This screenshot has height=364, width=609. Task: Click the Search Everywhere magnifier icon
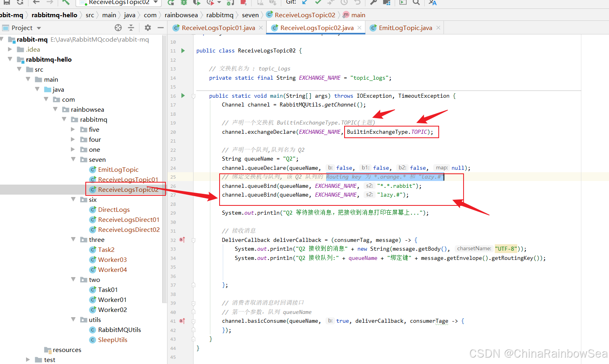pos(416,2)
